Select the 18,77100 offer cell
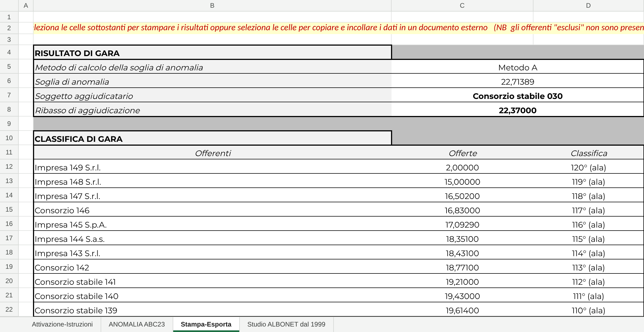 462,267
